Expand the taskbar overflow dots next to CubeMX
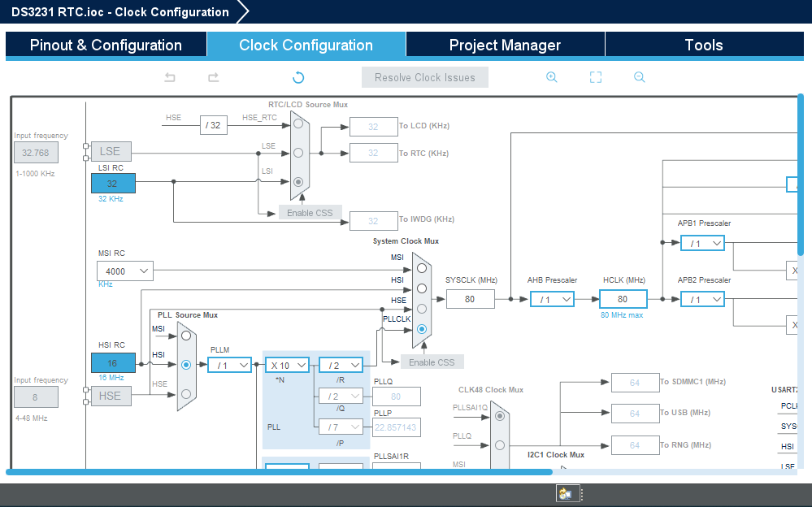The image size is (812, 507). tap(582, 493)
